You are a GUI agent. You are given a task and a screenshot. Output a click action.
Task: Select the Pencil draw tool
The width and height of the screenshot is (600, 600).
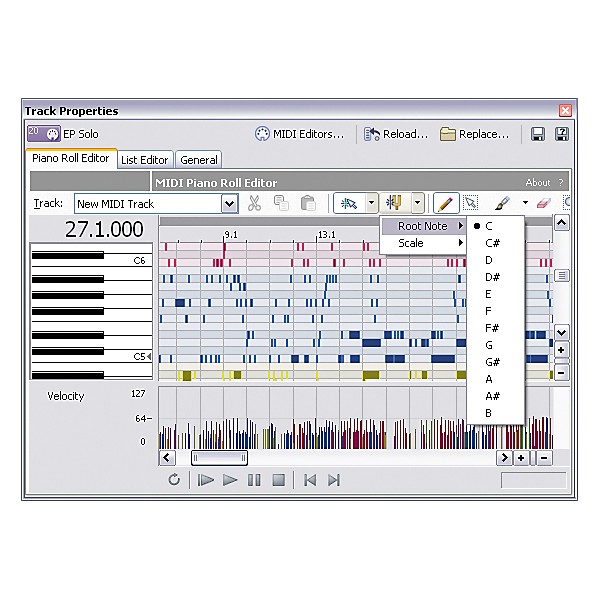coord(446,203)
